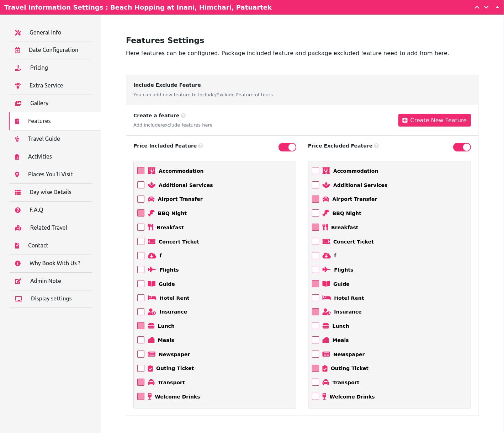Screen dimensions: 504x433
Task: Click the included Concert Ticket icon
Action: [152, 241]
